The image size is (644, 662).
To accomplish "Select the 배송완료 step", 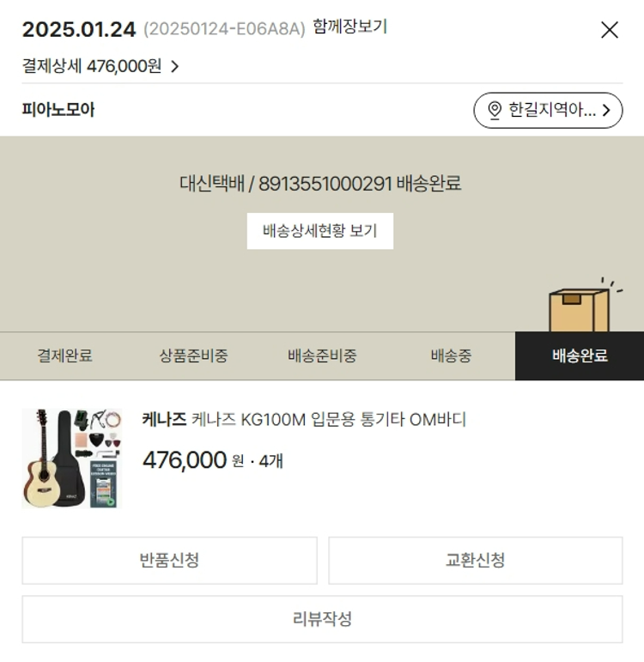I will 580,355.
